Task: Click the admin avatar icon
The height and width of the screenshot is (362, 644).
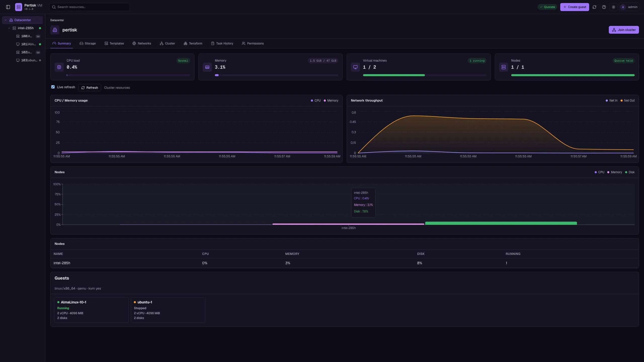Action: click(x=623, y=7)
